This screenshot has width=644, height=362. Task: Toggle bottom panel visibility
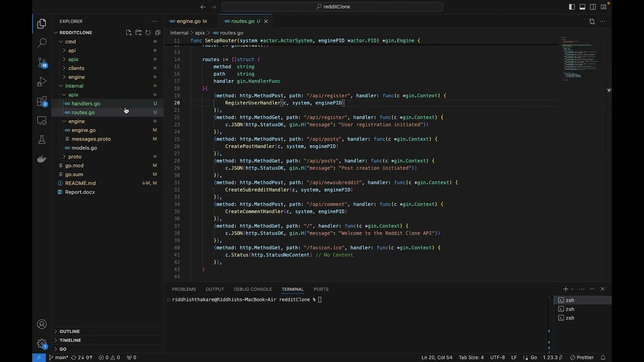[583, 7]
